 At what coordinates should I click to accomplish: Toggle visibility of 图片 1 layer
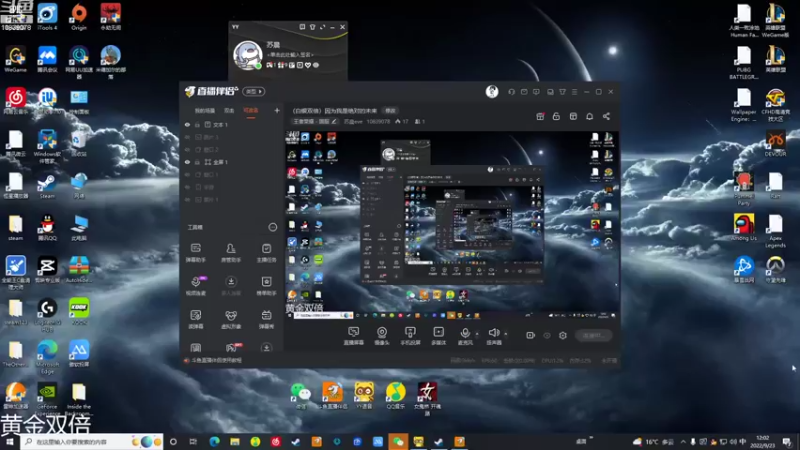187,199
